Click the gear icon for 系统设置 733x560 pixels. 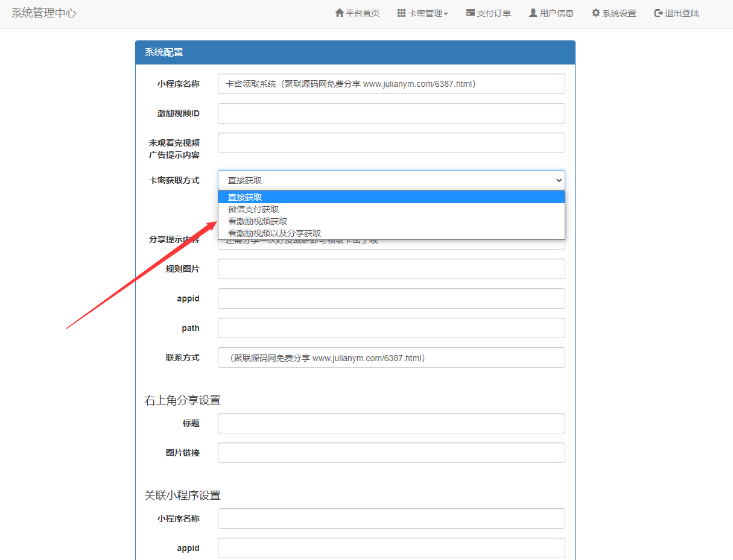point(595,13)
